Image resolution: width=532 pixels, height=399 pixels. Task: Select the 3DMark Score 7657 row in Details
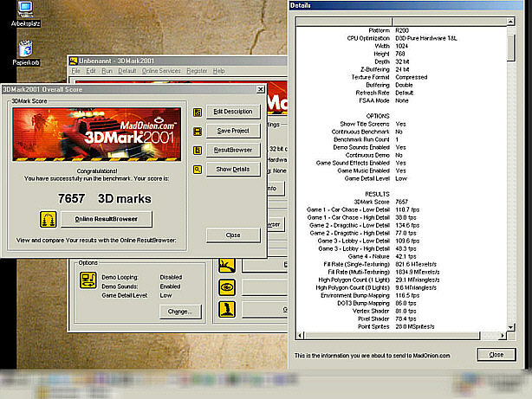coord(401,202)
